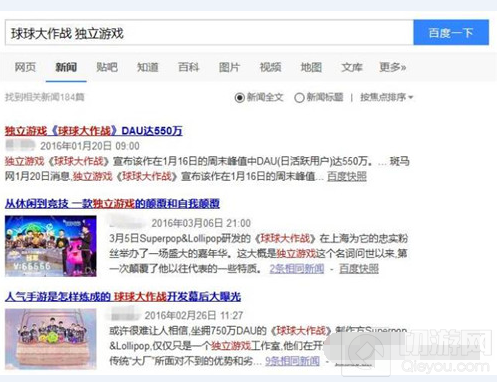The width and height of the screenshot is (497, 382).
Task: Go to the 知道 tab
Action: point(148,67)
